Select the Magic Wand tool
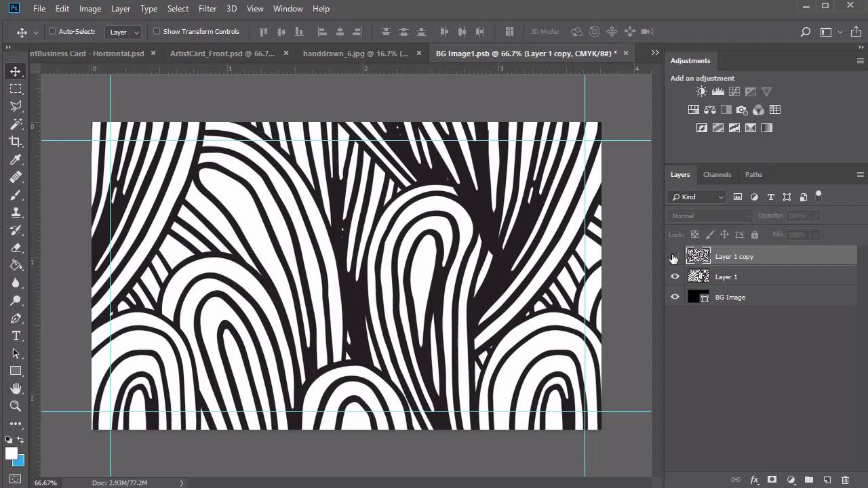 pyautogui.click(x=15, y=124)
